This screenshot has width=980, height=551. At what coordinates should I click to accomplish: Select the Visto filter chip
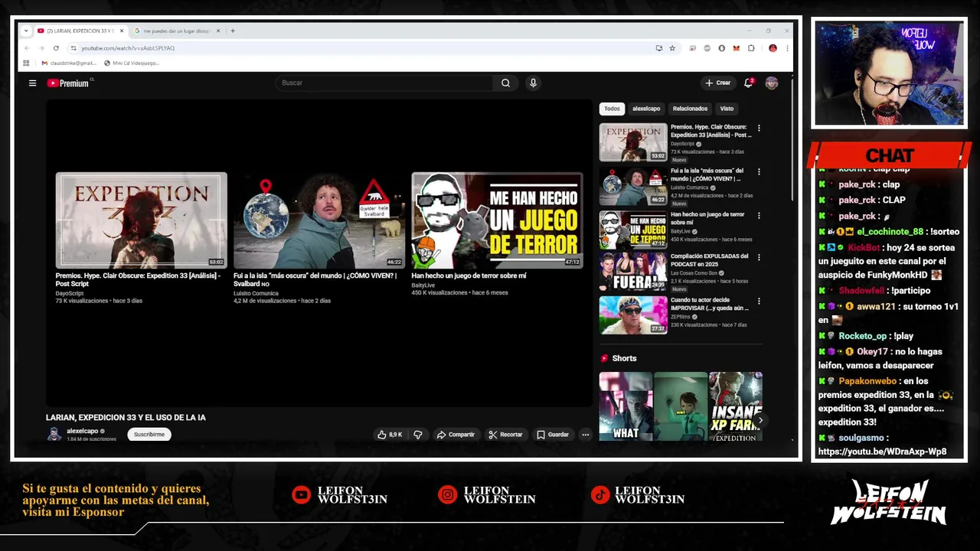(727, 109)
